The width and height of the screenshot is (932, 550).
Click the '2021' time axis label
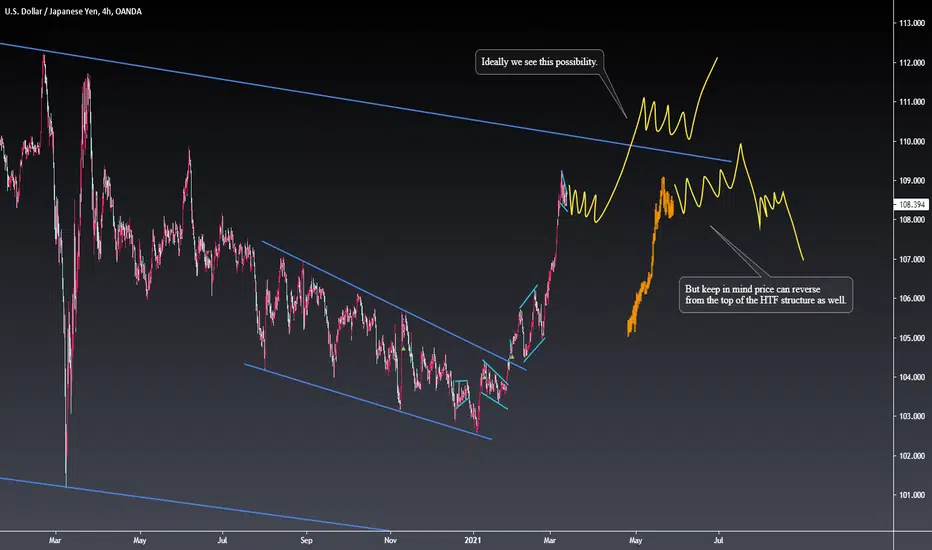click(x=473, y=540)
